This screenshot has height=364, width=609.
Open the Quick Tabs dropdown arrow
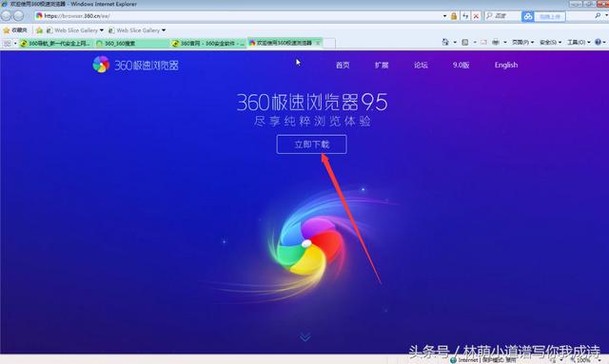point(15,43)
